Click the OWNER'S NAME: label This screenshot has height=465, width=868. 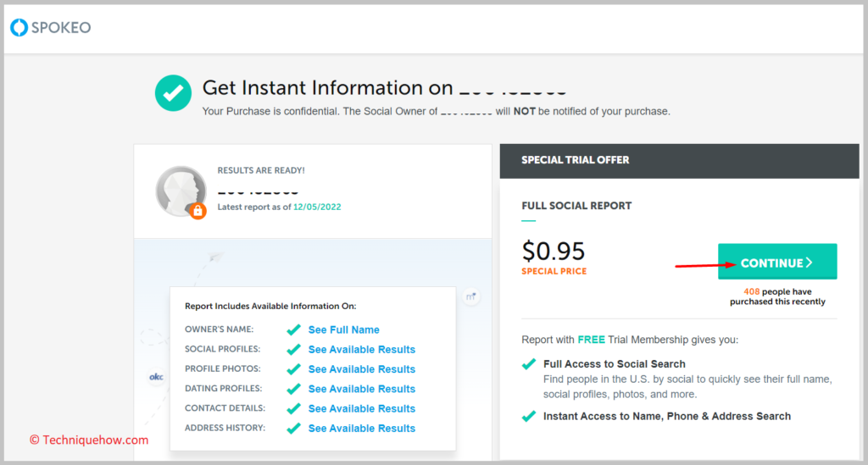(x=220, y=329)
